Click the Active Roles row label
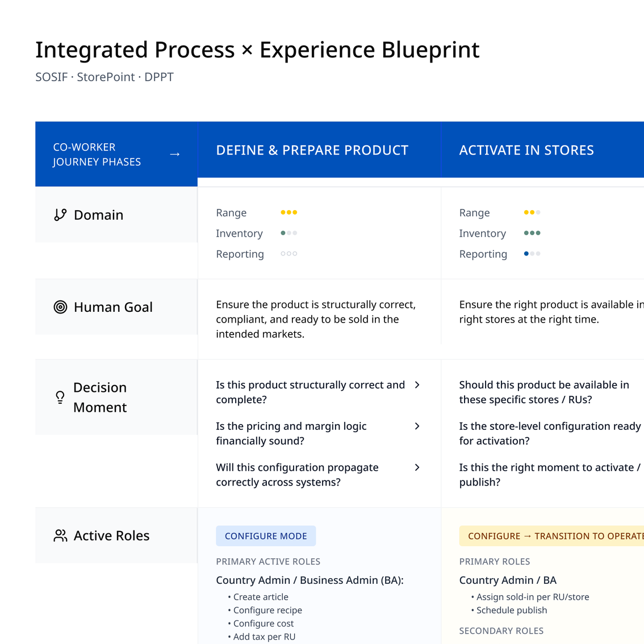 [111, 536]
